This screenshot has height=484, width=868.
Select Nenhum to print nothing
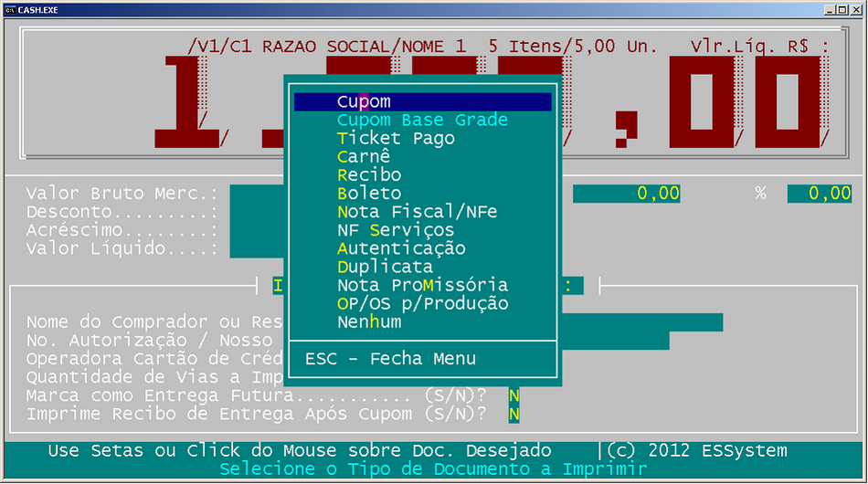pos(369,321)
